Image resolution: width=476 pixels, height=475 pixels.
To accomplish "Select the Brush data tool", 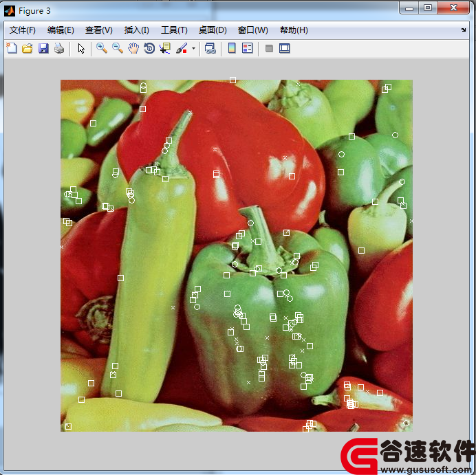I will (182, 48).
